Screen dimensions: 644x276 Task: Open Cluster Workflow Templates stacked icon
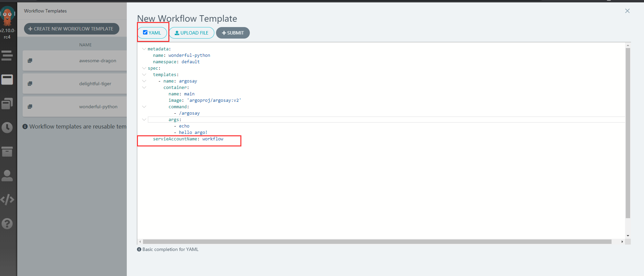[x=7, y=103]
